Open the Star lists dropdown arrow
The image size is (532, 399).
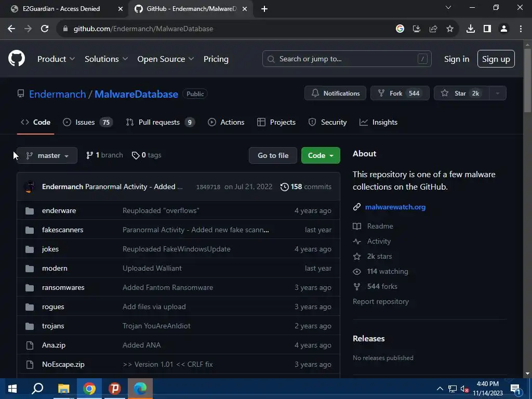(x=497, y=94)
